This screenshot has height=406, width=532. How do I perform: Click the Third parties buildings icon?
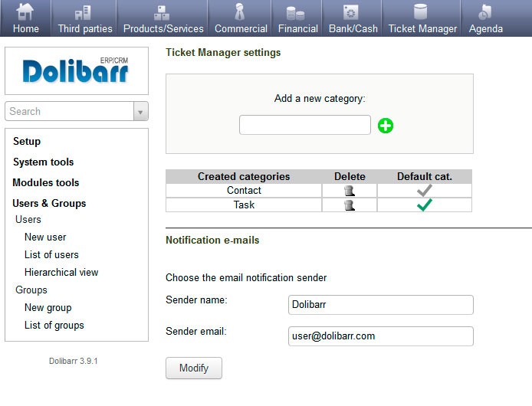coord(83,12)
